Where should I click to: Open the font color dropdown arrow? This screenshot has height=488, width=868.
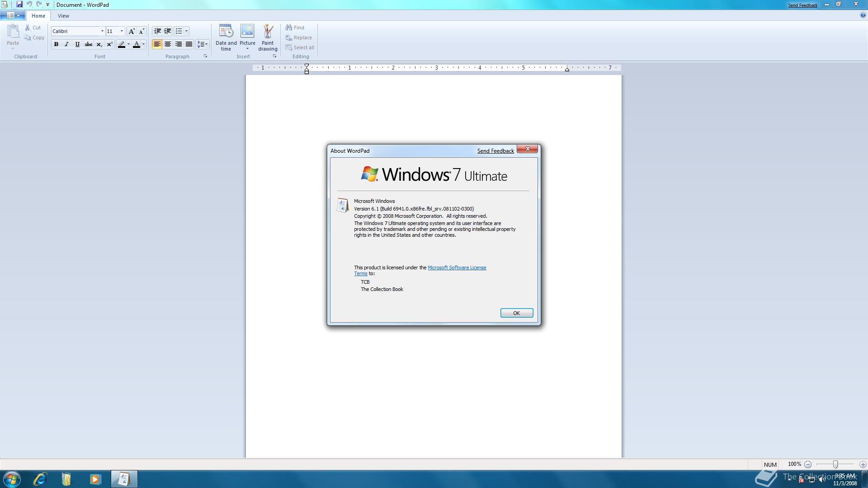[x=144, y=44]
